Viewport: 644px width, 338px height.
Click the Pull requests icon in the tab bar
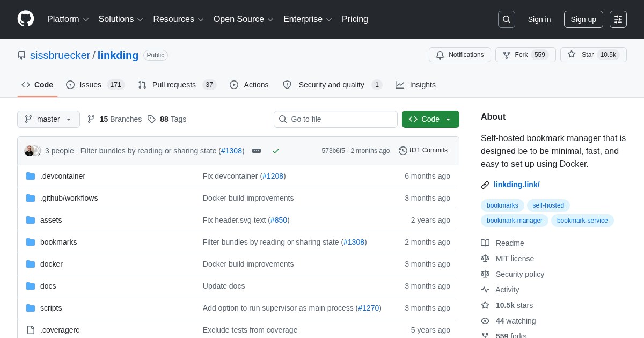(x=142, y=85)
